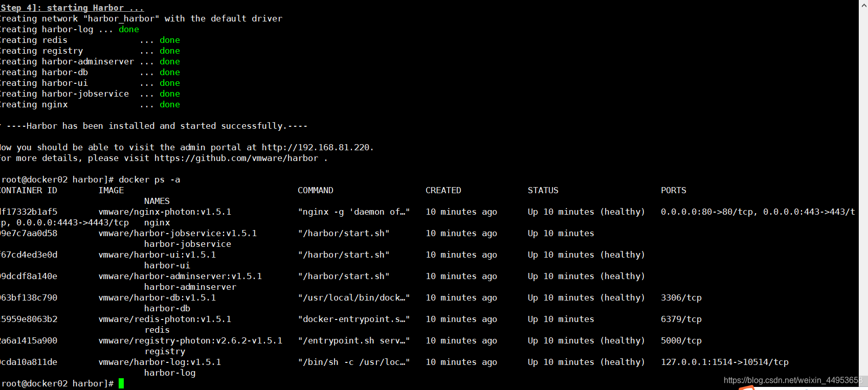
Task: Click image vmware/registry-photon:v2.6.2-v1.5.1
Action: pyautogui.click(x=190, y=340)
